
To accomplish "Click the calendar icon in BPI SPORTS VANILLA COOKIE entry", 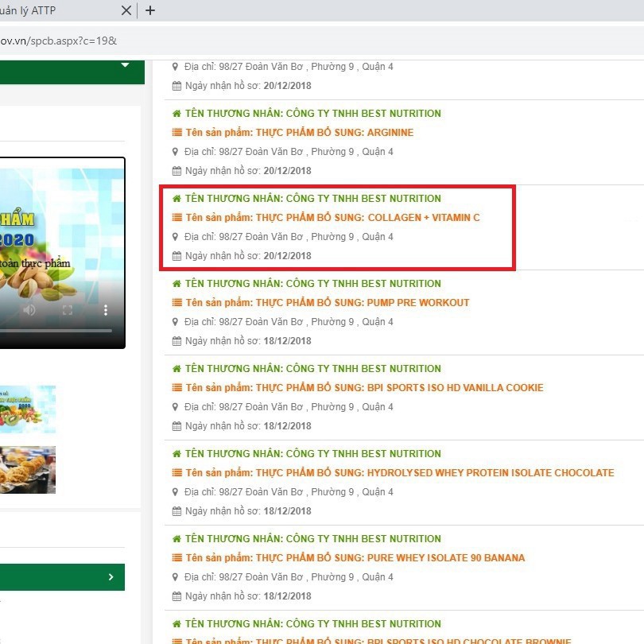I will [x=177, y=426].
